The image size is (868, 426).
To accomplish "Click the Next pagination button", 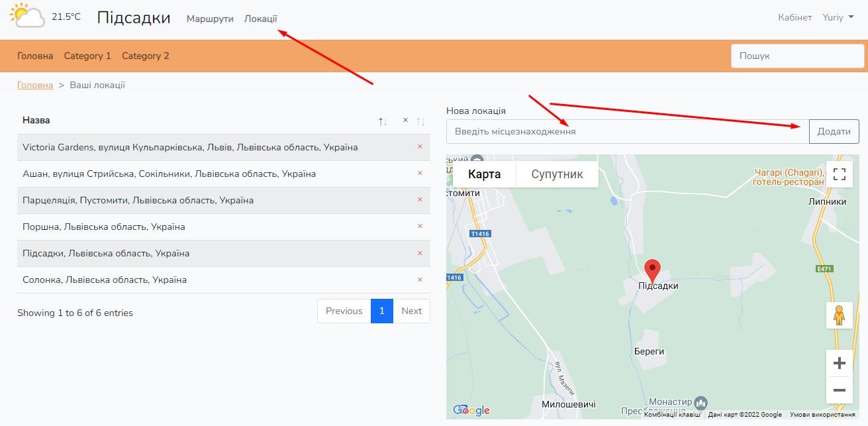I will (411, 311).
